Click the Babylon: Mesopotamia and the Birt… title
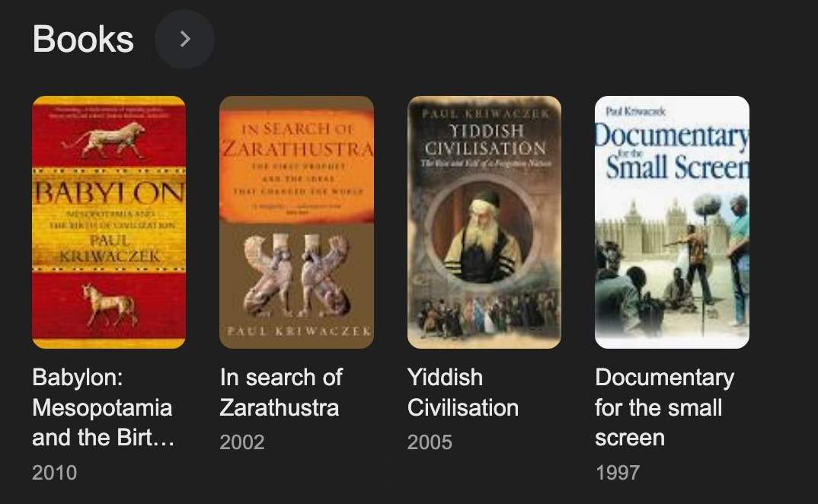Screen dimensions: 818x504 [x=104, y=407]
